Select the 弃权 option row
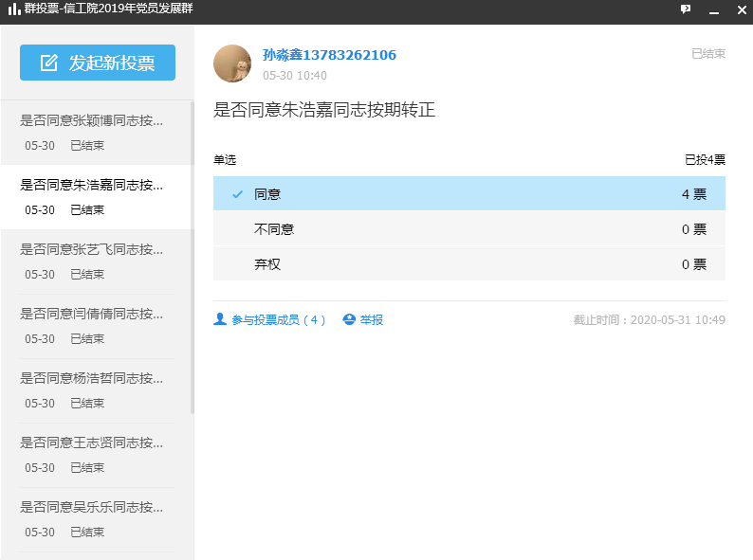753x560 pixels. pos(469,264)
